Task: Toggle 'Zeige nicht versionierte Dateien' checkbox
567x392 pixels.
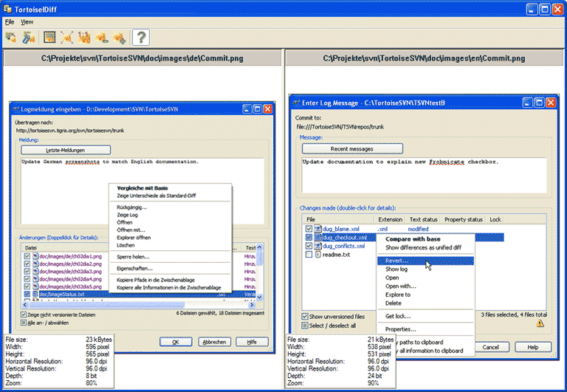Action: pos(23,314)
